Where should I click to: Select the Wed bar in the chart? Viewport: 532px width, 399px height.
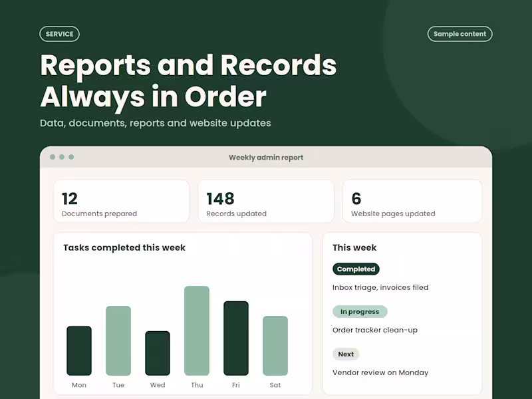click(158, 353)
